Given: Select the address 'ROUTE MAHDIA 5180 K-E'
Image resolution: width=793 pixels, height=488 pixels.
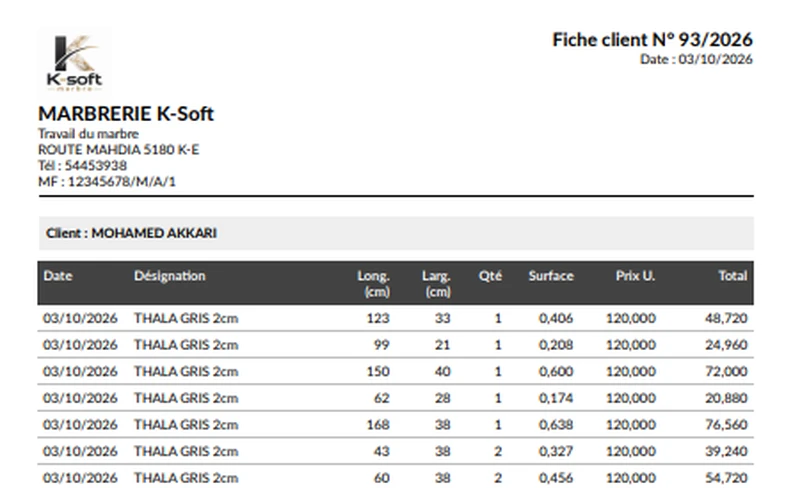Looking at the screenshot, I should 118,150.
